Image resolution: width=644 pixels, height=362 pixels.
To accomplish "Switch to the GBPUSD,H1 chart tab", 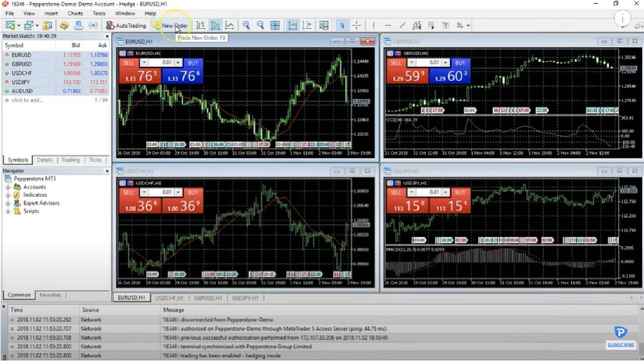I will coord(208,298).
